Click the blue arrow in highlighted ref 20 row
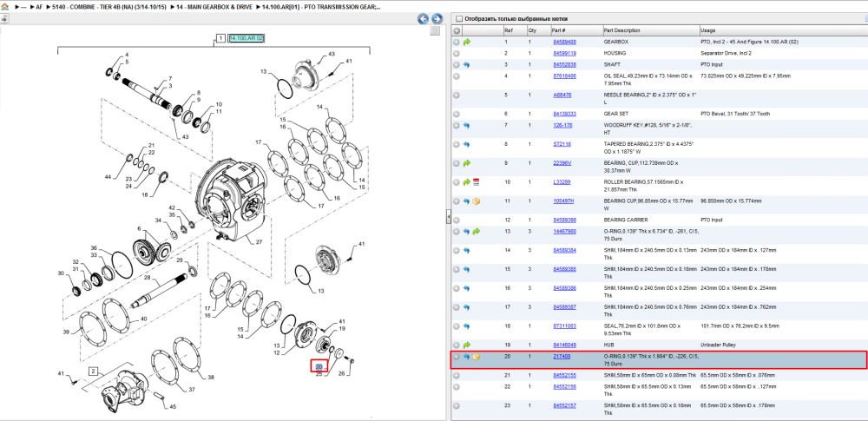Viewport: 868px width, 421px height. [467, 357]
